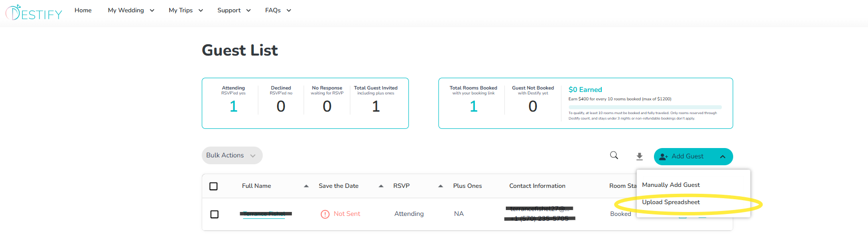
Task: Click the Not Sent warning icon
Action: pyautogui.click(x=325, y=214)
